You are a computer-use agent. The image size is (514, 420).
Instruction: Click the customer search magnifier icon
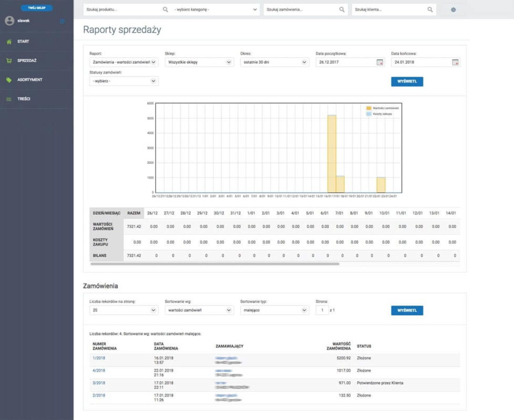[430, 9]
